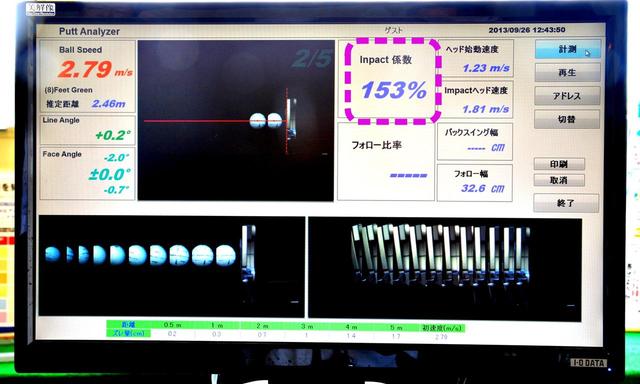
Task: Click the 2/5 shot counter
Action: tap(312, 59)
